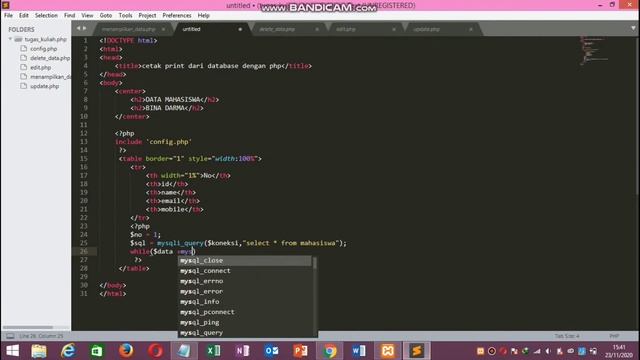640x360 pixels.
Task: Launch Internet Explorer from the taskbar
Action: [x=68, y=351]
